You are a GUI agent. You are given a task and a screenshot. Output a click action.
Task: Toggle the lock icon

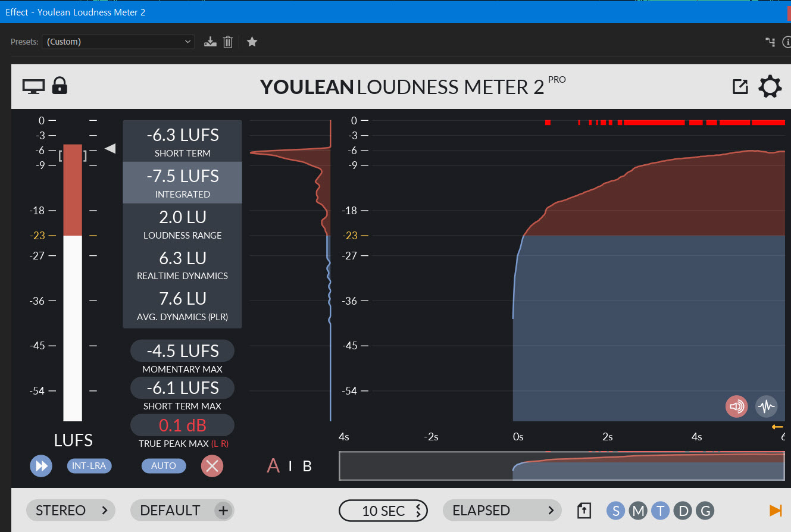[60, 86]
